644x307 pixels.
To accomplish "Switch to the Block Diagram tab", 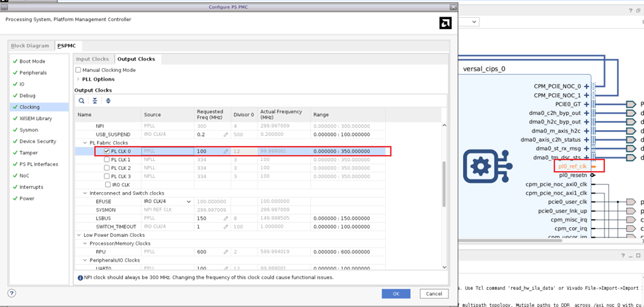I will pos(30,46).
